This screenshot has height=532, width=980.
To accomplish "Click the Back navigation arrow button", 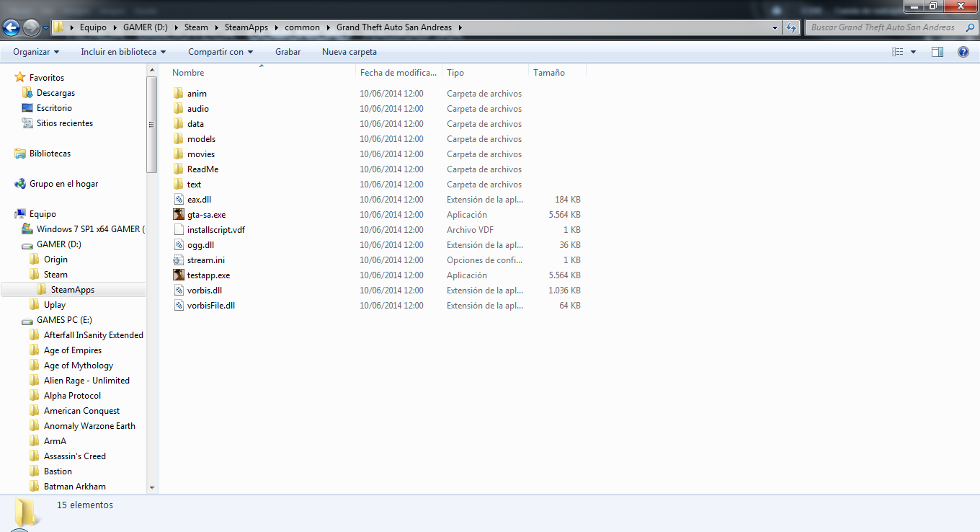I will [x=12, y=28].
